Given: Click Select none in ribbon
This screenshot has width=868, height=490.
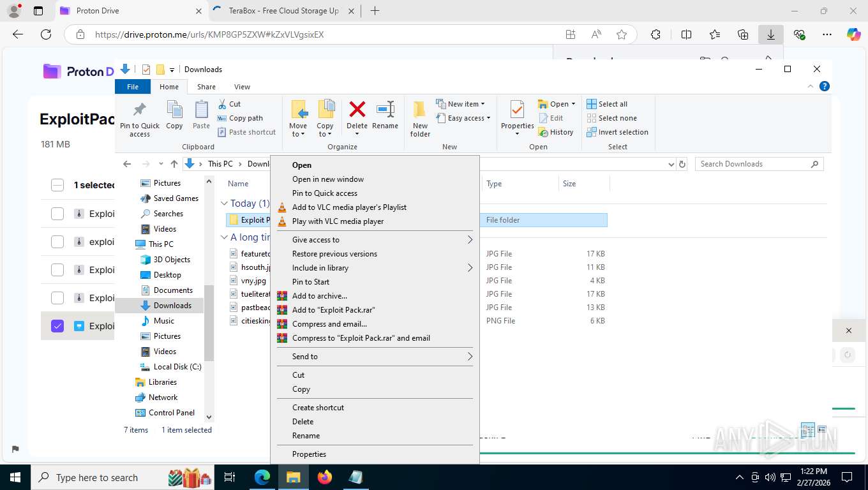Looking at the screenshot, I should point(611,118).
